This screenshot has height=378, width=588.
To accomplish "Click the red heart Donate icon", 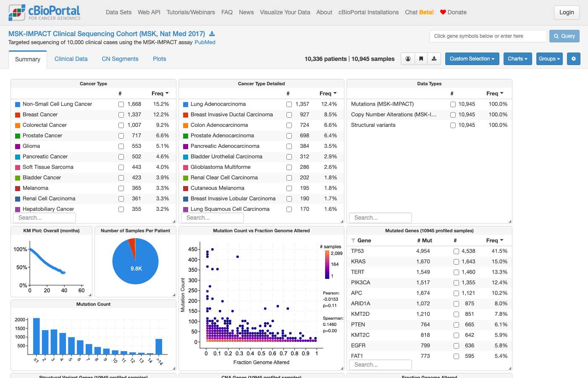I will tap(443, 12).
